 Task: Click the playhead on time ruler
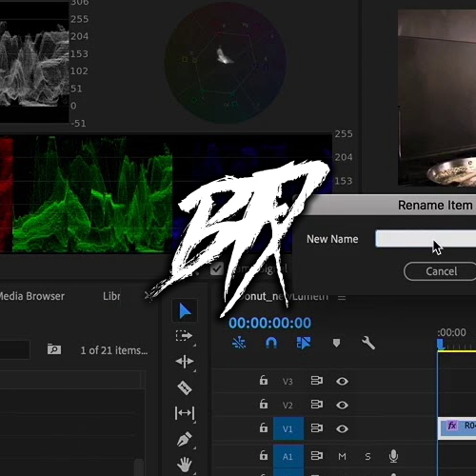[x=441, y=344]
